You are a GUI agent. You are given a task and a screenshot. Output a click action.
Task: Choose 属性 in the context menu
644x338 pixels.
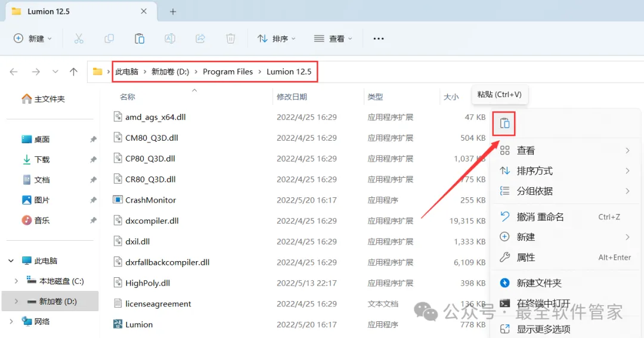(565, 258)
